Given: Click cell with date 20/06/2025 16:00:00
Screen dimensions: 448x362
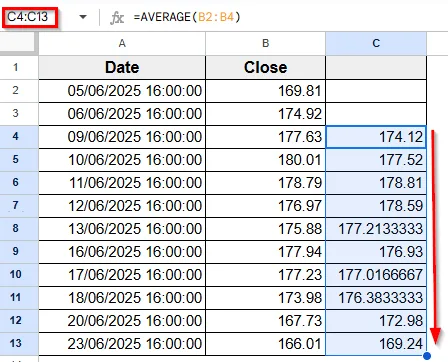Looking at the screenshot, I should [x=122, y=321].
